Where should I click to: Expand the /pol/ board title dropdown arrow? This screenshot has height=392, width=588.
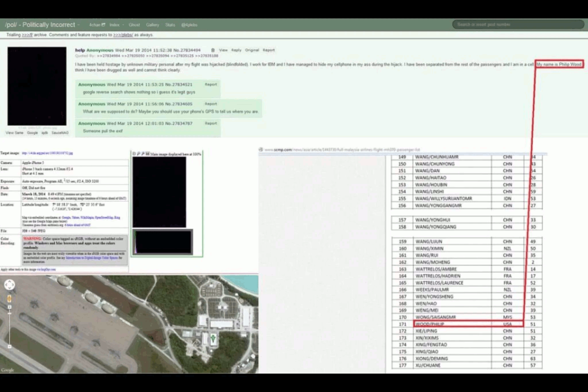click(x=78, y=25)
